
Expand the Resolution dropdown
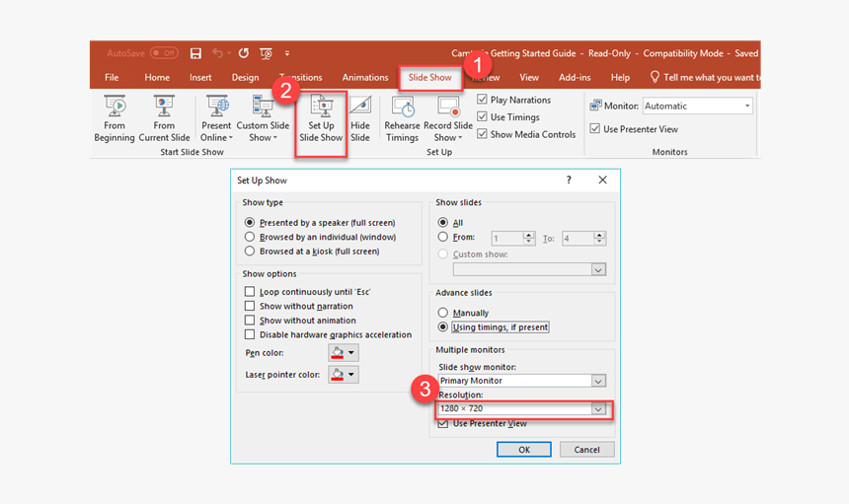pyautogui.click(x=597, y=408)
